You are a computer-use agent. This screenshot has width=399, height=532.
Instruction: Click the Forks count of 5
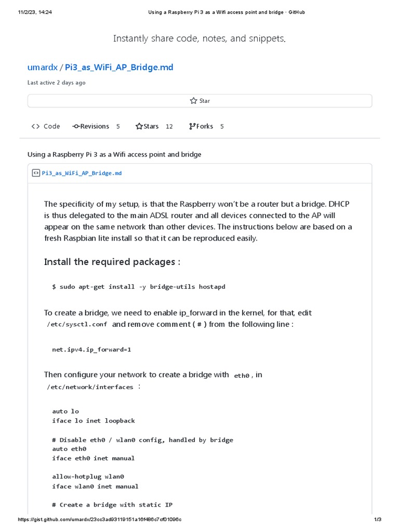[222, 126]
